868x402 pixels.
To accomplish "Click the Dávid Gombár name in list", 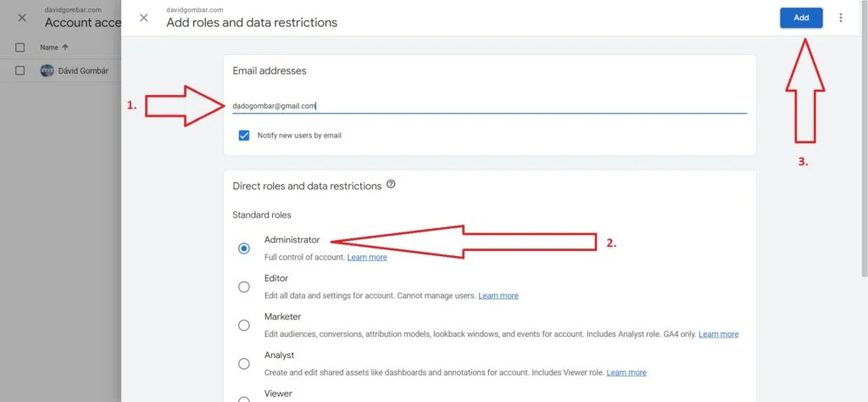I will (84, 71).
